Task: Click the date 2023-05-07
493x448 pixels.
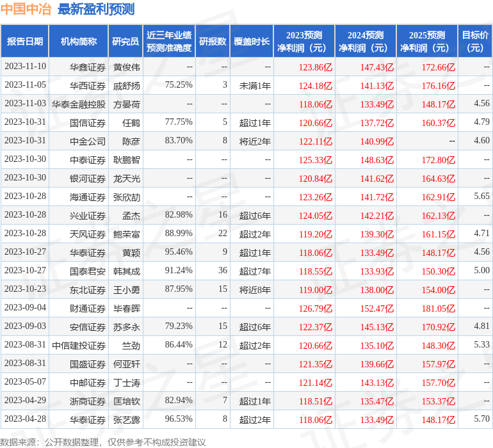Action: click(25, 381)
